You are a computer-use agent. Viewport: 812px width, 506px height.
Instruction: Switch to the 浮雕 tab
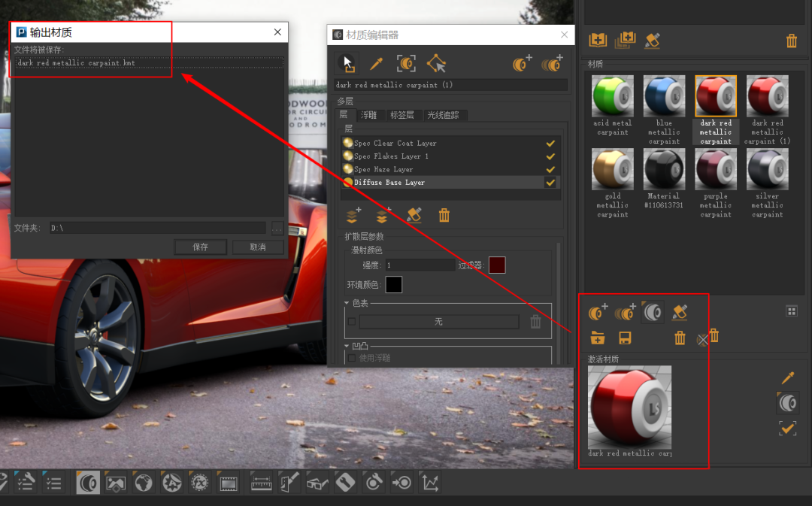point(368,115)
